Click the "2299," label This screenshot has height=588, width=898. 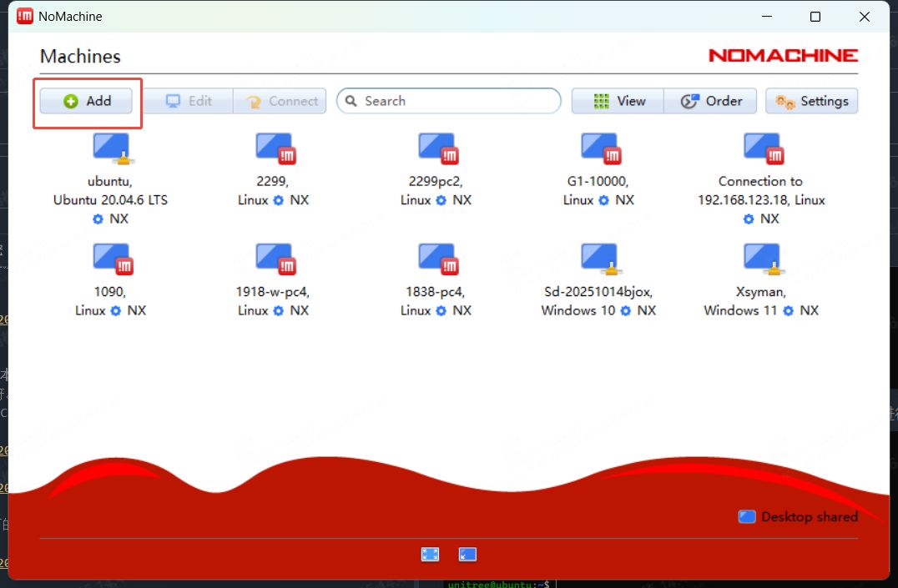273,182
